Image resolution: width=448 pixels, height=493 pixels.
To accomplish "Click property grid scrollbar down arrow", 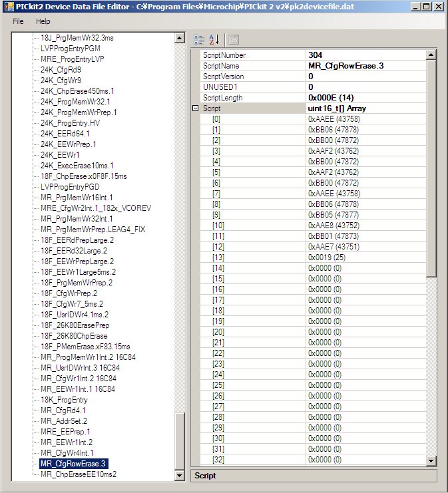I will point(431,460).
